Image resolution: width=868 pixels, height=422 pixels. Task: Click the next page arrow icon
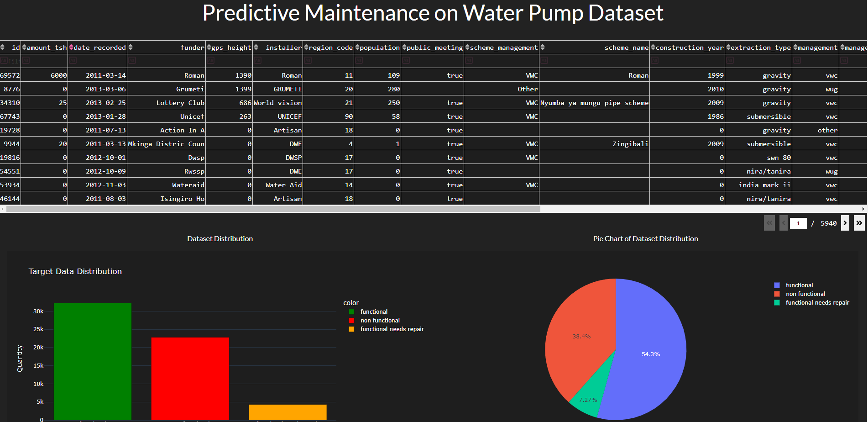845,223
